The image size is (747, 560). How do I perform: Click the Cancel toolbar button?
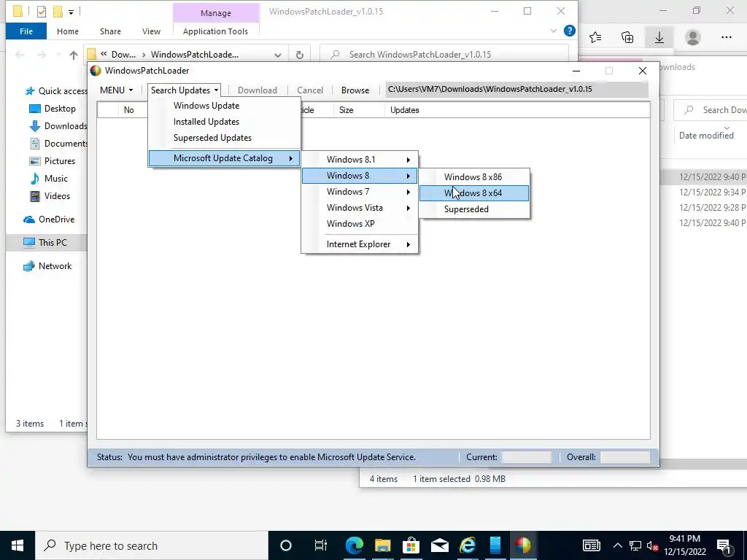(309, 90)
